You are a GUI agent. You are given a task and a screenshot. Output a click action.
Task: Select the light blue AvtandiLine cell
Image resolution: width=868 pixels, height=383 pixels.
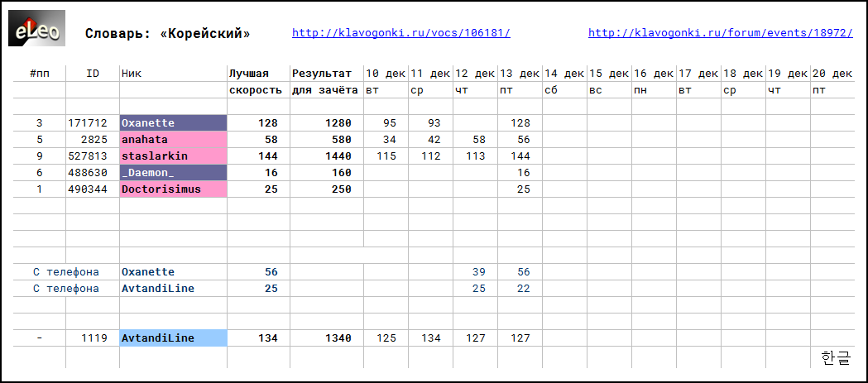click(x=173, y=338)
